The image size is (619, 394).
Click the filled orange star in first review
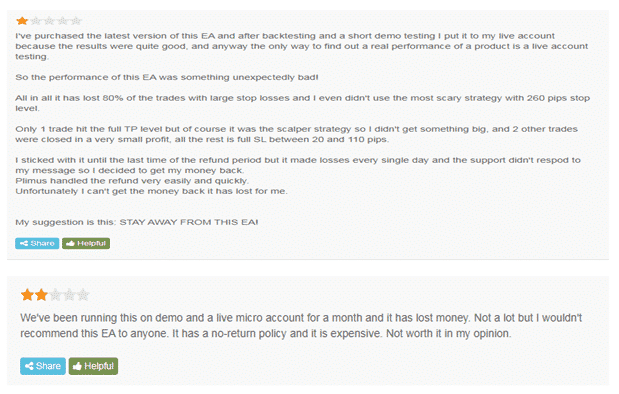point(22,21)
